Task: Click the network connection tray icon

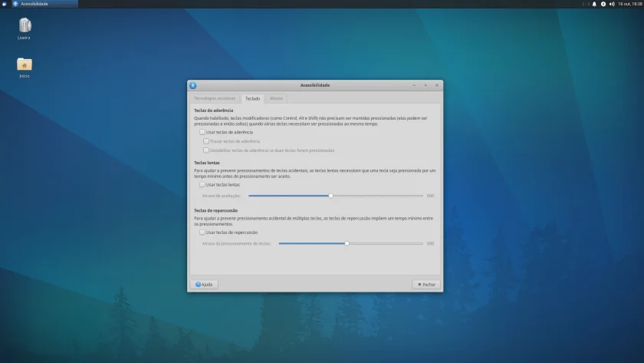Action: [586, 4]
